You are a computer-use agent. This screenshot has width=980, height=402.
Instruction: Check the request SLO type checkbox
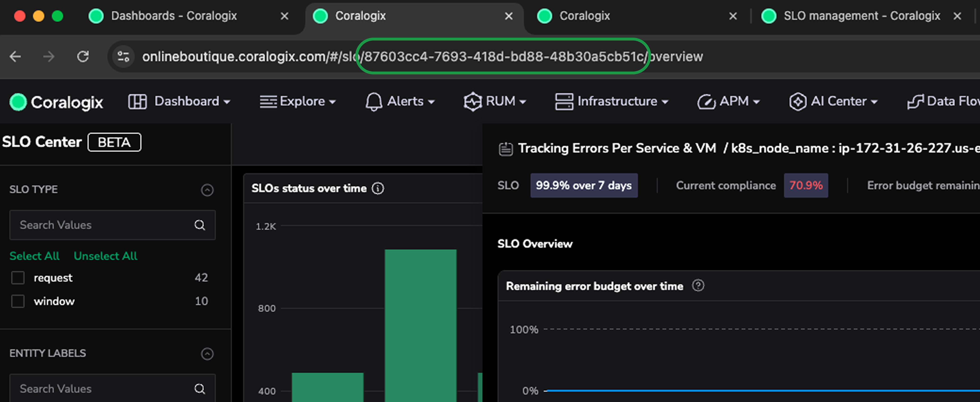18,278
